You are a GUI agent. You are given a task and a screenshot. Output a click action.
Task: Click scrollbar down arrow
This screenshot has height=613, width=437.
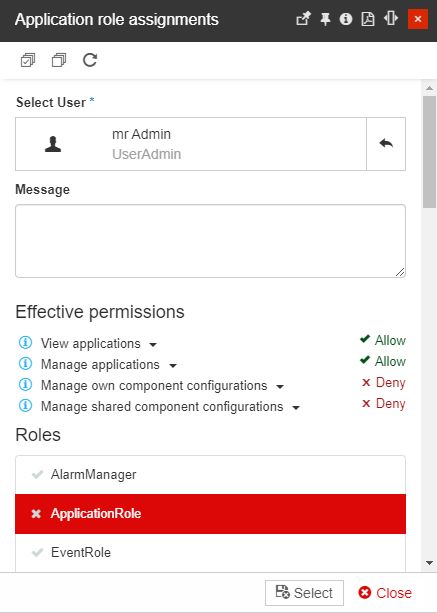pyautogui.click(x=430, y=563)
